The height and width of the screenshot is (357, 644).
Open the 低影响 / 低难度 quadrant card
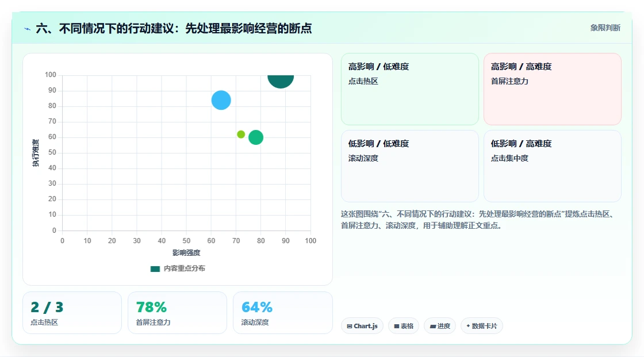410,166
